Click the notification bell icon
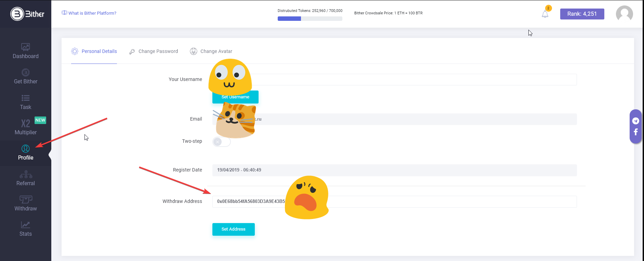Viewport: 644px width, 261px height. [x=545, y=14]
